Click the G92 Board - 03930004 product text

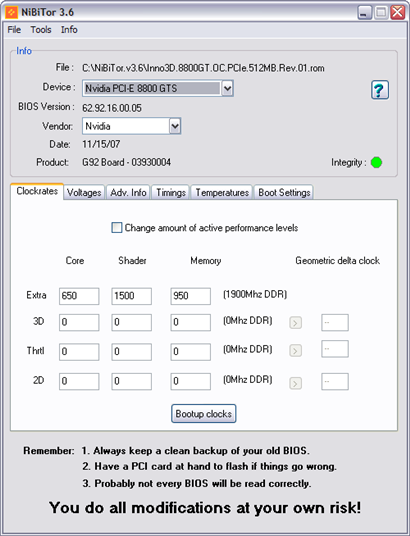pyautogui.click(x=127, y=162)
